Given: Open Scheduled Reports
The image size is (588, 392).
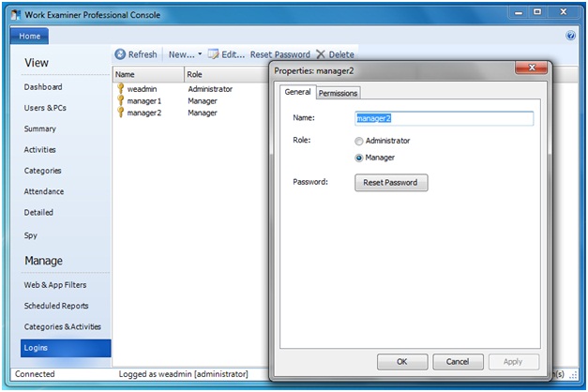Looking at the screenshot, I should point(56,306).
